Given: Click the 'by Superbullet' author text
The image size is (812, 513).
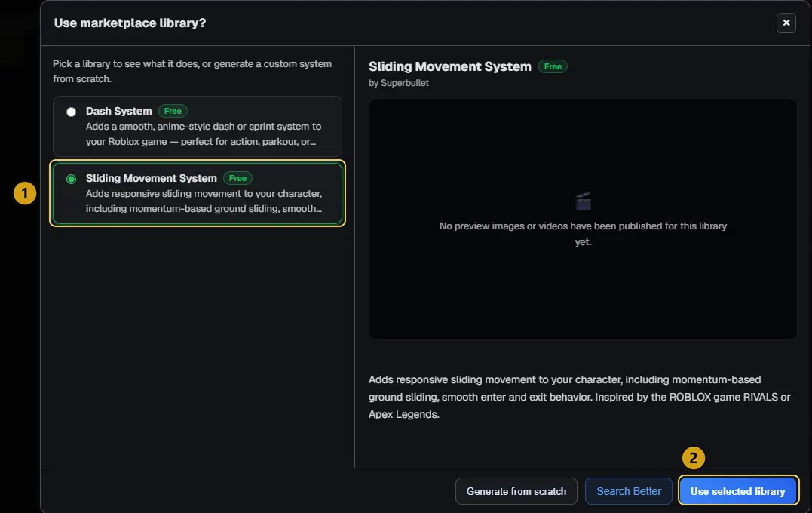Looking at the screenshot, I should tap(398, 83).
